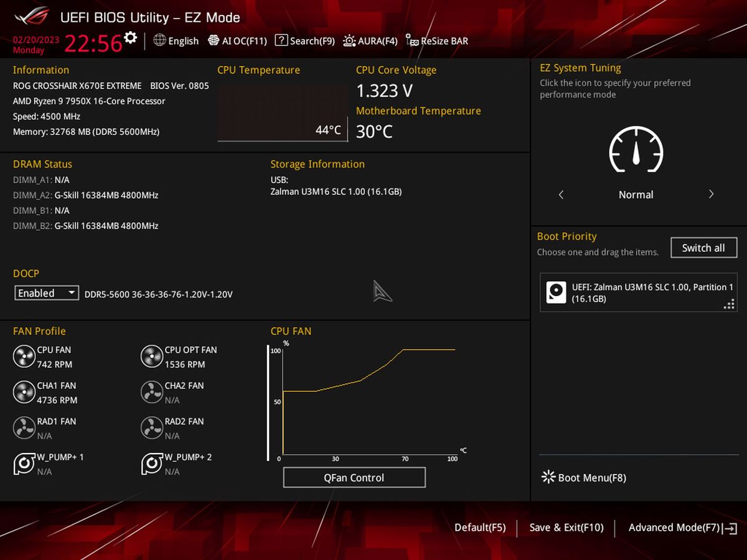Switch to previous tuning mode arrow
Screen dimensions: 747x560
pyautogui.click(x=561, y=195)
